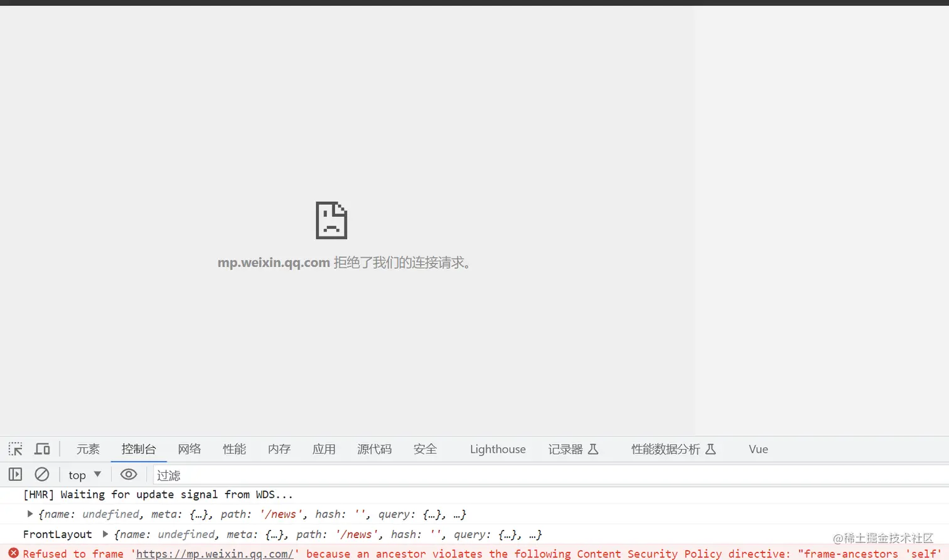
Task: Activate the inspect element picker icon
Action: click(x=16, y=449)
